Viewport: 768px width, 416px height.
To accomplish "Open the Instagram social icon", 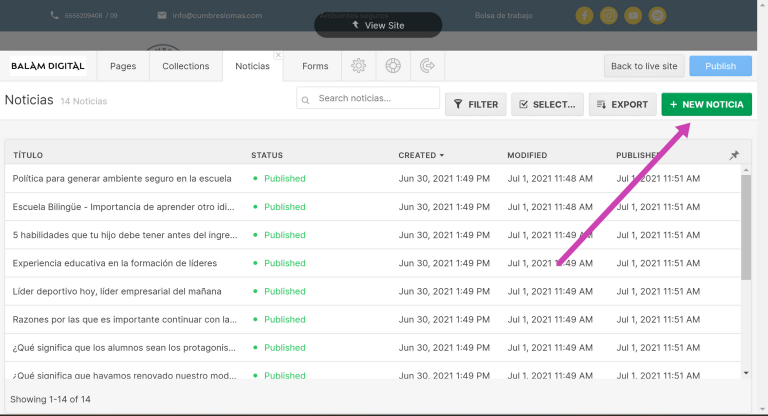I will coord(609,16).
